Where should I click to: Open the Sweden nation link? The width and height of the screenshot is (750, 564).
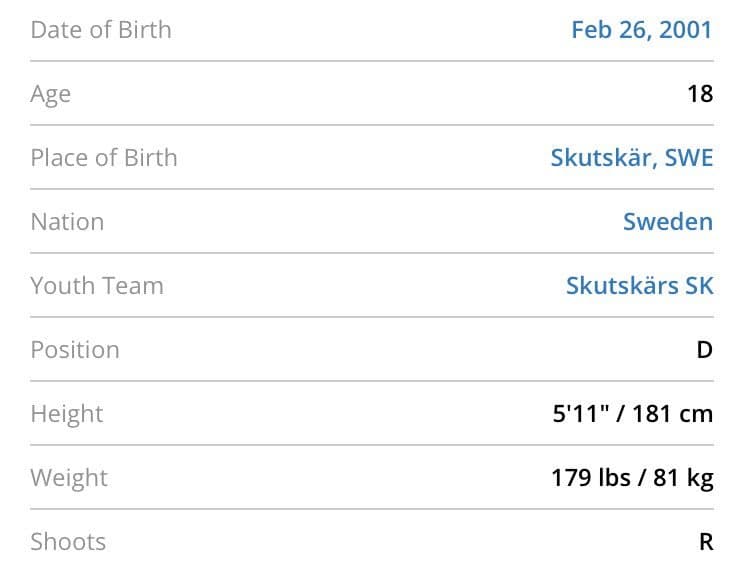coord(667,222)
